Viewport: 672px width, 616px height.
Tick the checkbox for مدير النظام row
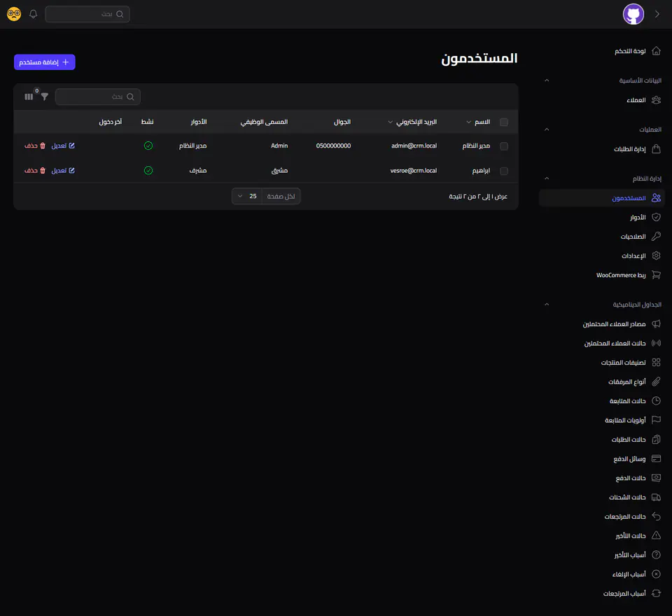point(504,146)
